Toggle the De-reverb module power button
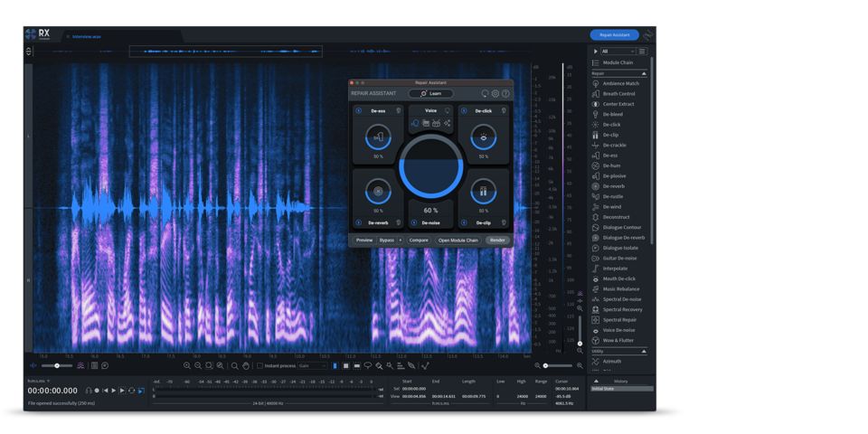The image size is (868, 434). (358, 222)
